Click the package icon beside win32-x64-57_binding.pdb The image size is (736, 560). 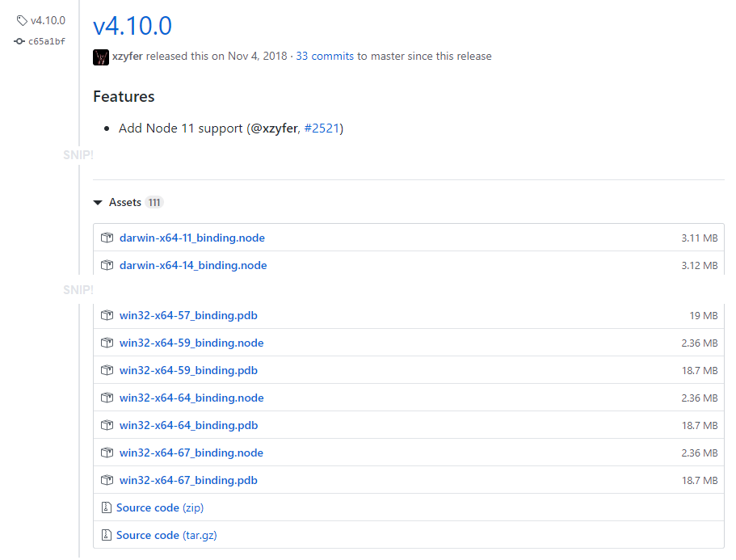(x=107, y=315)
